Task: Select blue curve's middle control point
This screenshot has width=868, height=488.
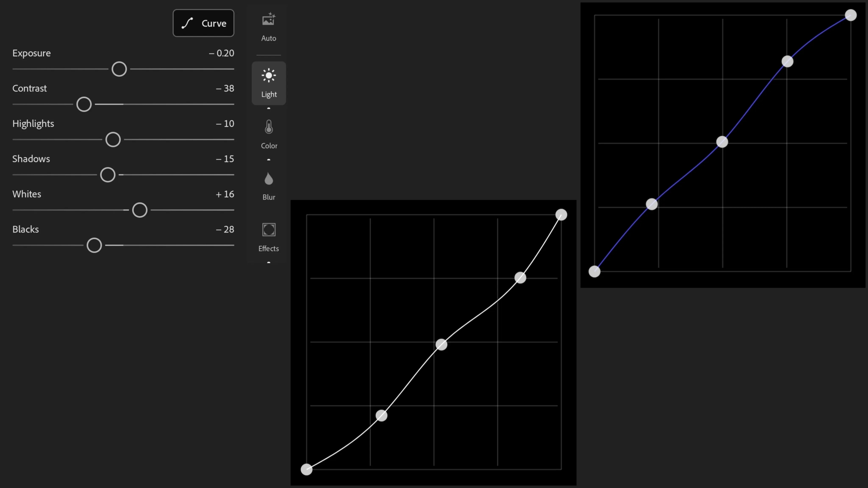Action: tap(722, 142)
